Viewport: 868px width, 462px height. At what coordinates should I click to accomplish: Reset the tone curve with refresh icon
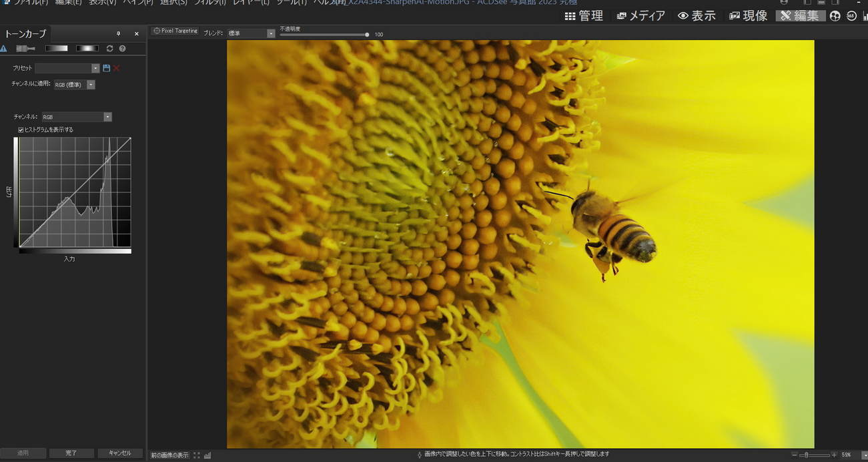[x=110, y=48]
